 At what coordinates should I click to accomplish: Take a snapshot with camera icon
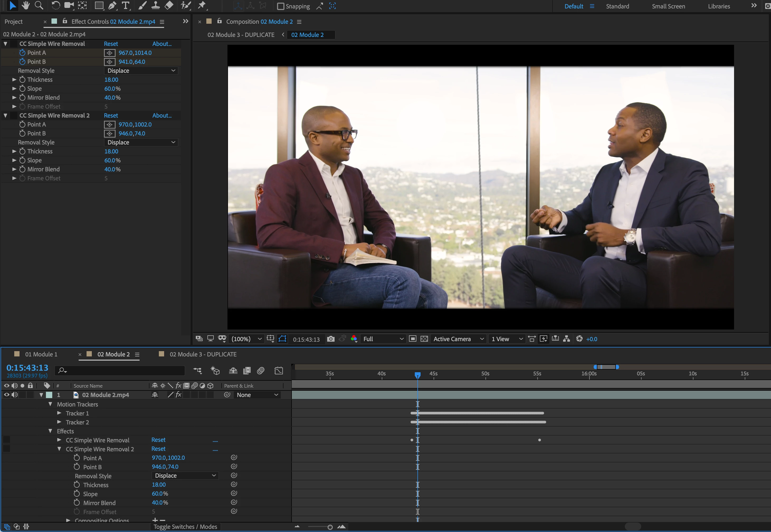(330, 339)
